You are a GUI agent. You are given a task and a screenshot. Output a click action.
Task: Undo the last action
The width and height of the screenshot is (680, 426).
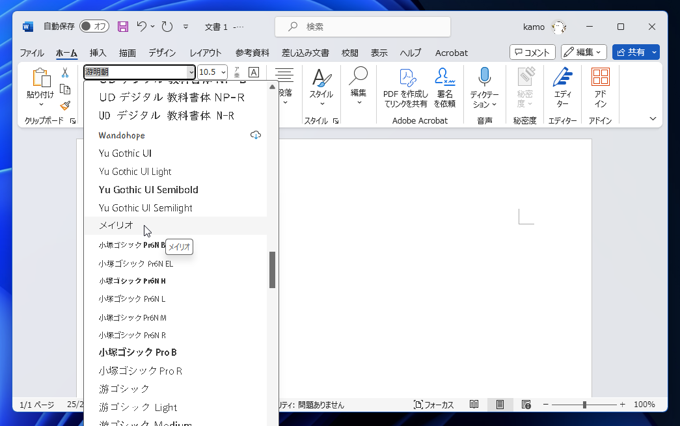click(141, 26)
